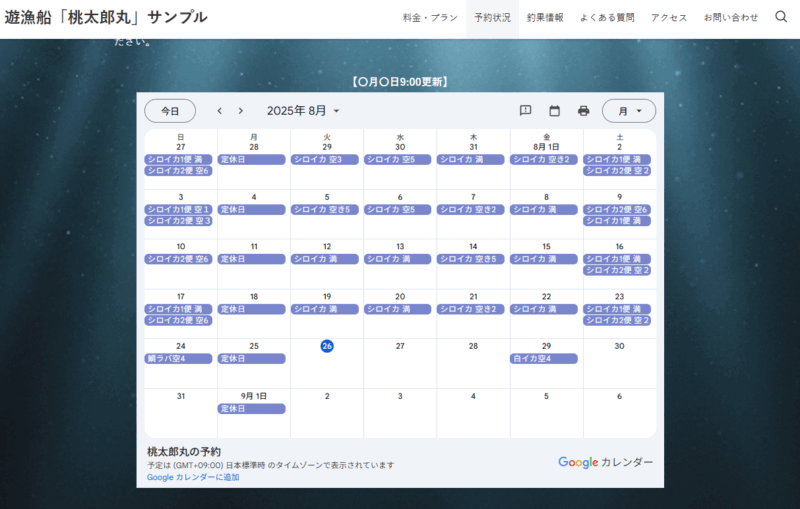Go to 釣果情報 in navigation
Screen dimensions: 800x509
point(545,18)
